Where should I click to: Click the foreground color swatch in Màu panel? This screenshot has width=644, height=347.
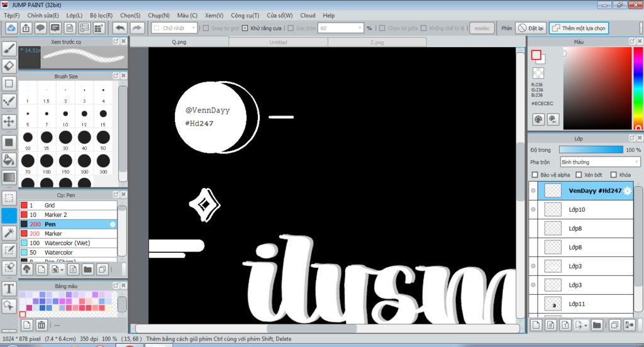pyautogui.click(x=536, y=55)
